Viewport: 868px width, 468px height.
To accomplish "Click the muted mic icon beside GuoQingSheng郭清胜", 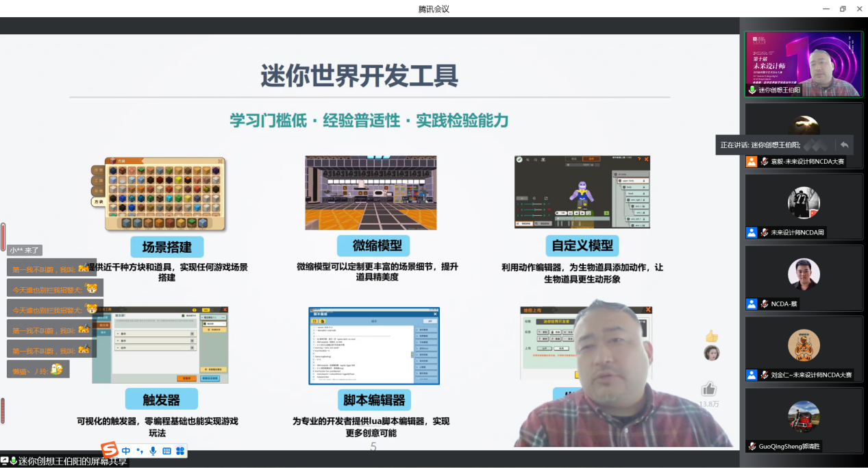I will point(752,446).
